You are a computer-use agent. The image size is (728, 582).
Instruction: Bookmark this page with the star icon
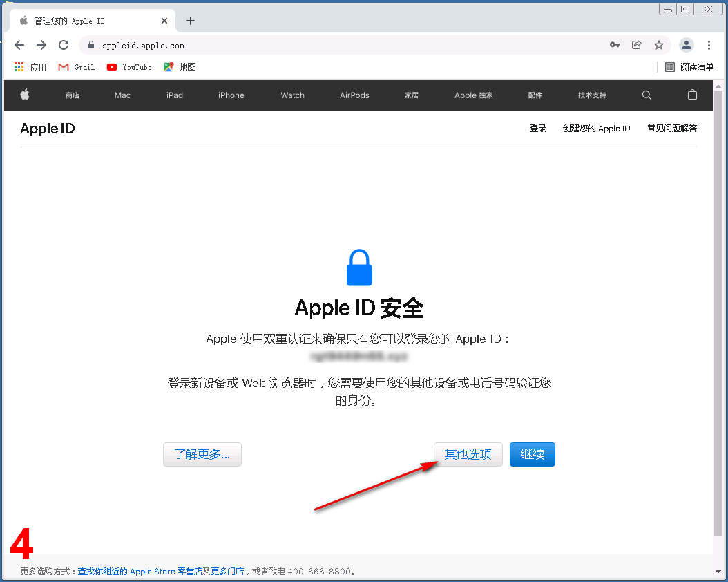click(659, 45)
